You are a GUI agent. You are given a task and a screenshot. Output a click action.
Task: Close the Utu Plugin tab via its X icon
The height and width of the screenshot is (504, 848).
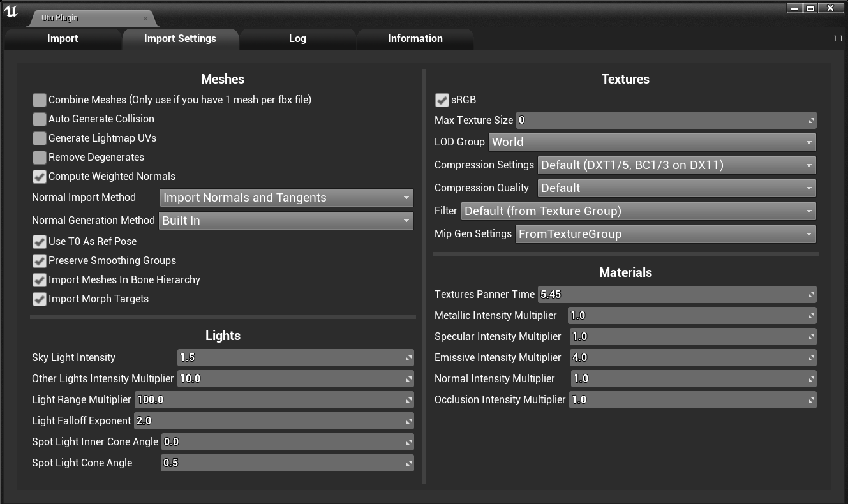click(146, 17)
